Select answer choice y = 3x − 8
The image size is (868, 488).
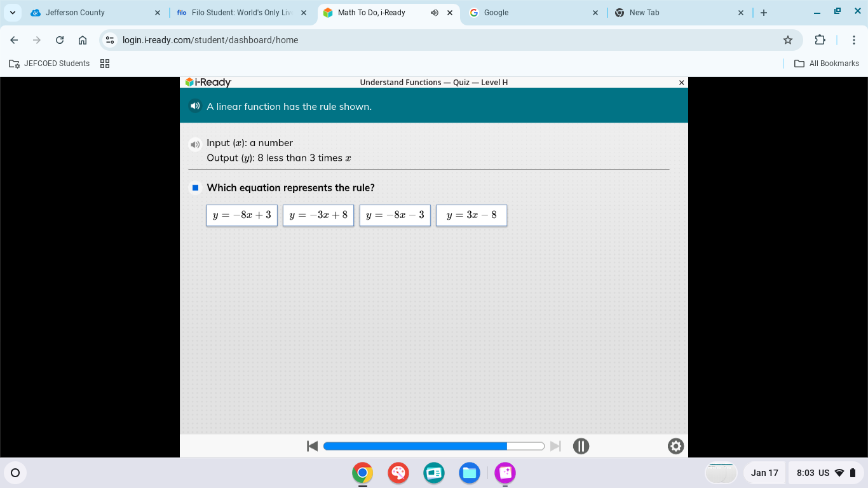[471, 215]
